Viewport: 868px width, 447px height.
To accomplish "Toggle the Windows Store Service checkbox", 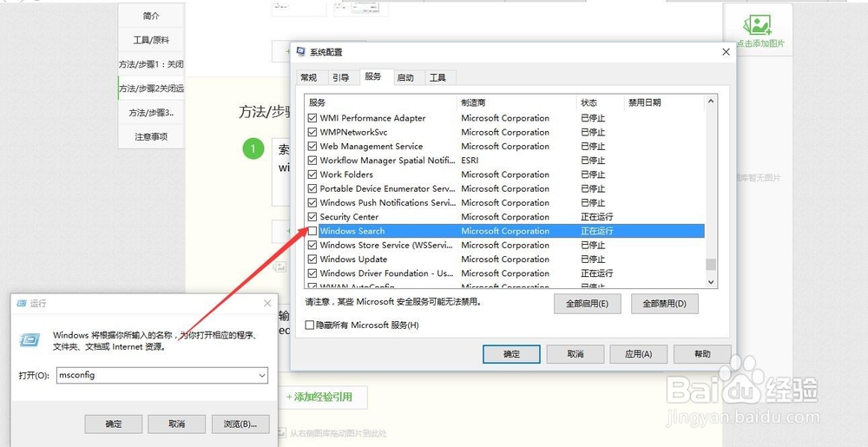I will click(x=312, y=245).
